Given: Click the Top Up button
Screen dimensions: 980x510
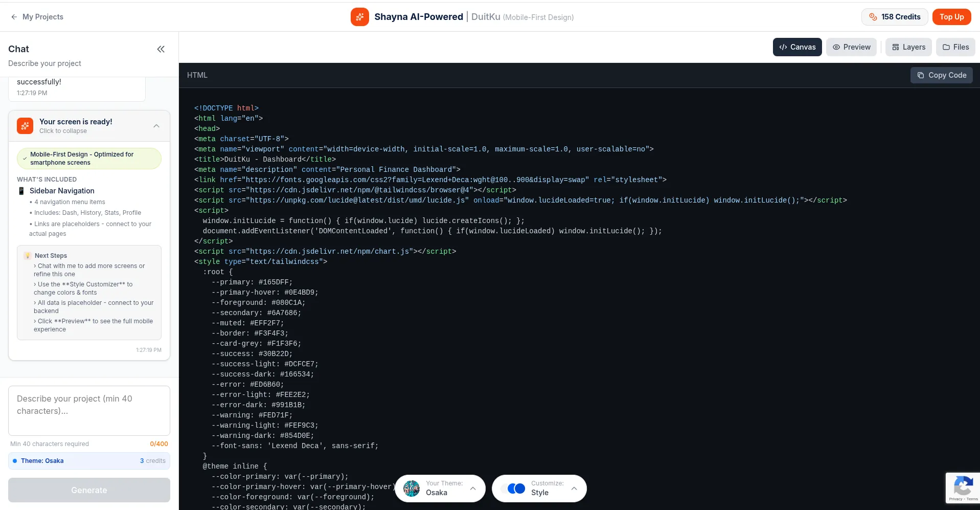Looking at the screenshot, I should [951, 17].
